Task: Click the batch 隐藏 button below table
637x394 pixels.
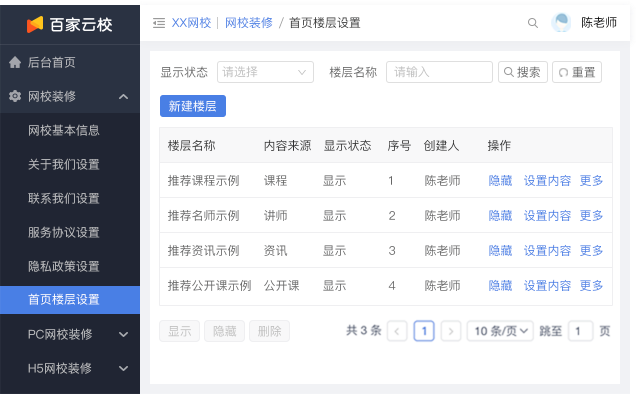Action: coord(224,331)
